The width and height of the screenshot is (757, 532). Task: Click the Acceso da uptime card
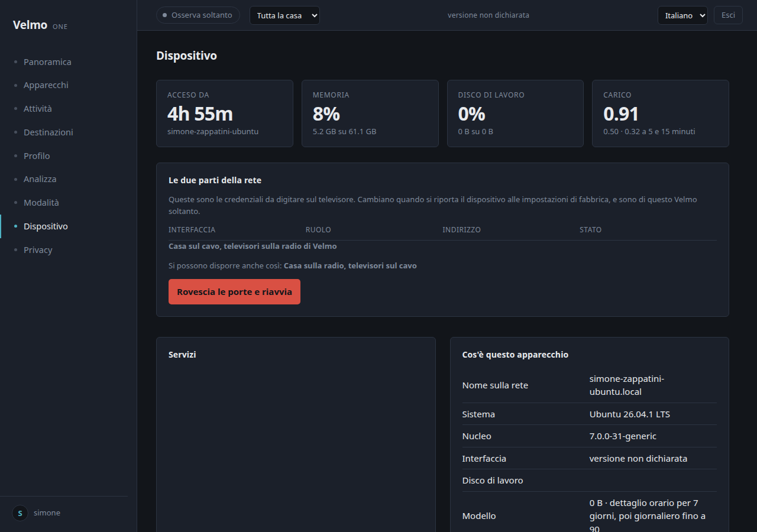[x=225, y=113]
